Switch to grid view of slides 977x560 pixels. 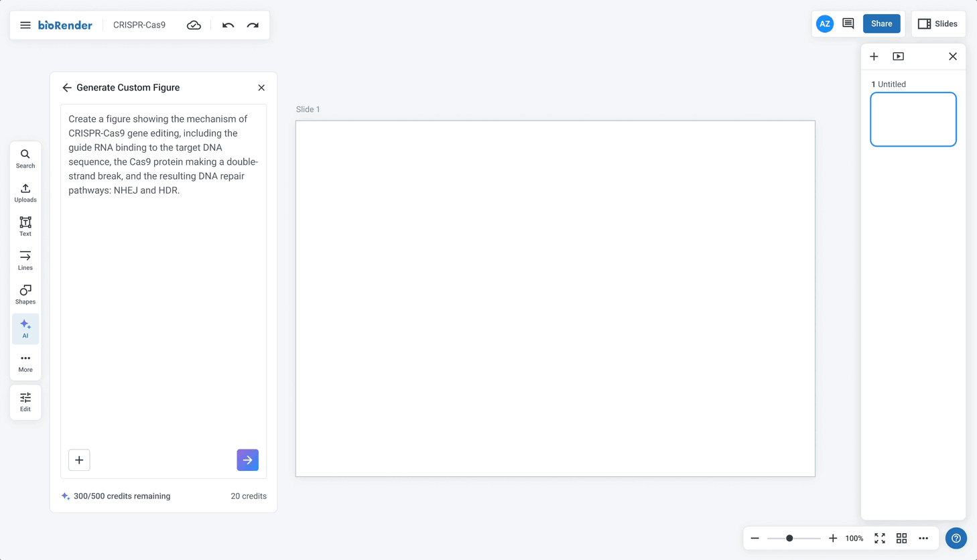(901, 539)
